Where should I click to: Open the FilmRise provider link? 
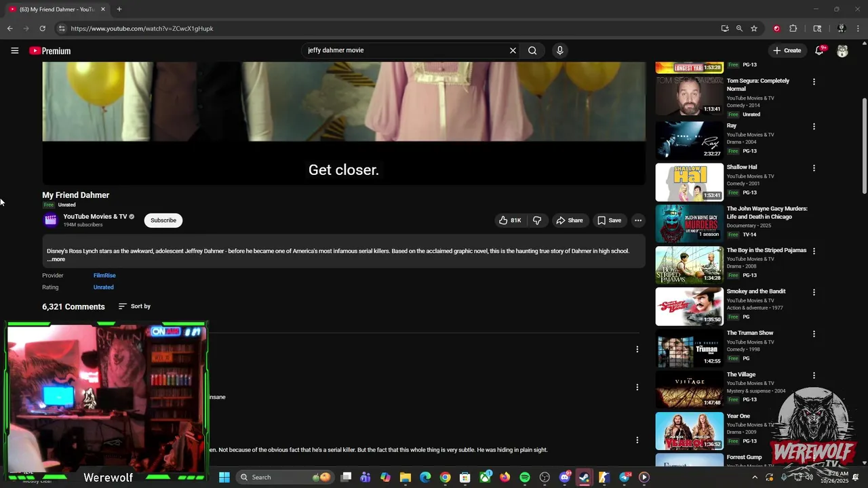pos(104,276)
